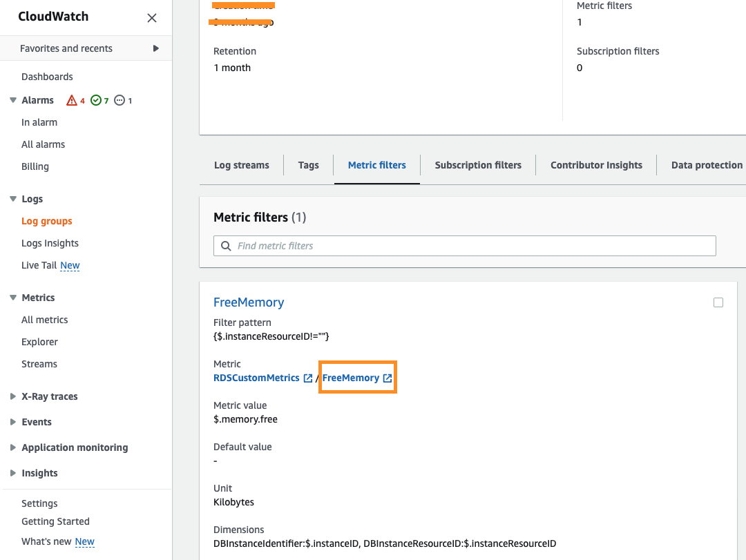This screenshot has height=560, width=746.
Task: Click the dimensions text DBInstanceIdentifier:$.instanceID
Action: pyautogui.click(x=286, y=543)
